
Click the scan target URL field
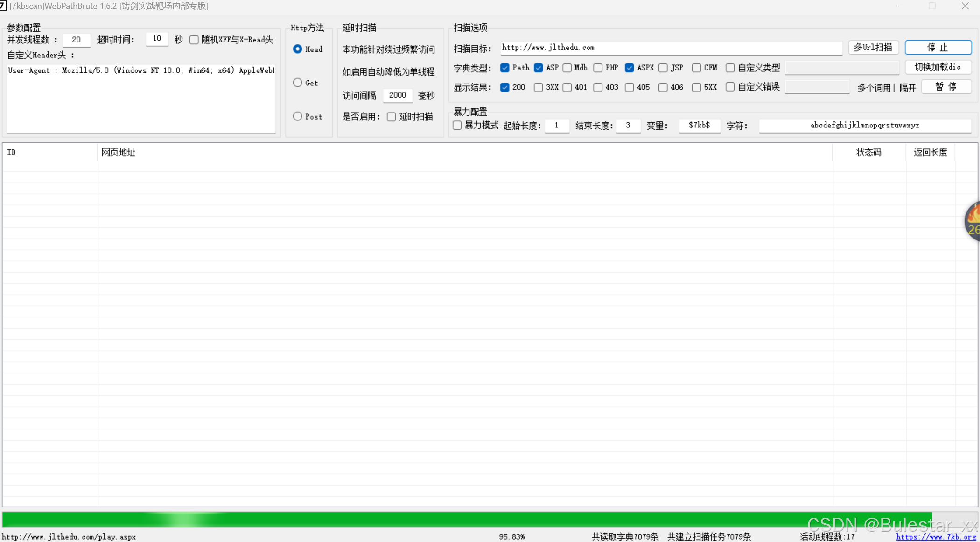[671, 48]
